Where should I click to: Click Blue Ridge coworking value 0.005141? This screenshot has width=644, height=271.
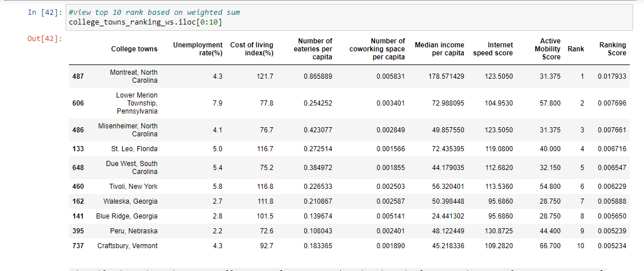390,216
